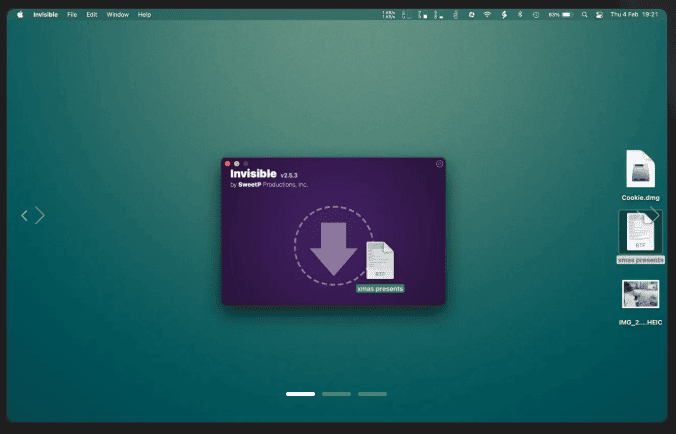Click the network speed KB/s indicator

coord(388,15)
